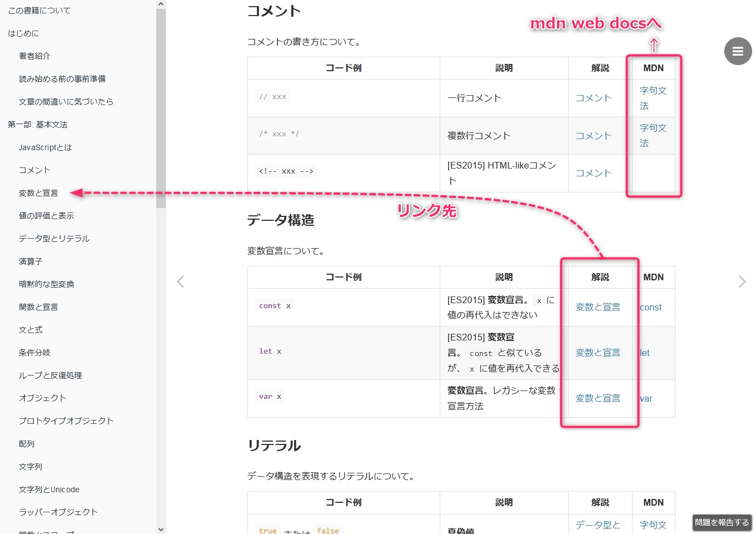Viewport: 756px width, 534px height.
Task: Open この書籍について in sidebar
Action: (39, 11)
